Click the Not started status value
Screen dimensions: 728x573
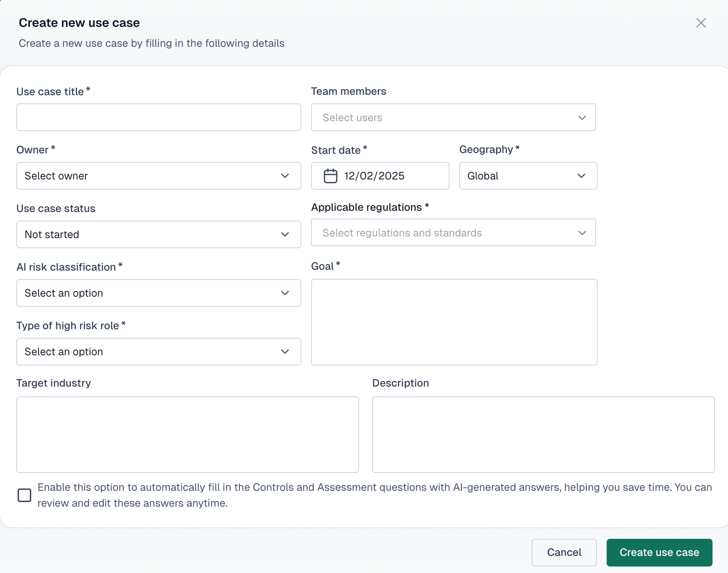click(x=52, y=234)
